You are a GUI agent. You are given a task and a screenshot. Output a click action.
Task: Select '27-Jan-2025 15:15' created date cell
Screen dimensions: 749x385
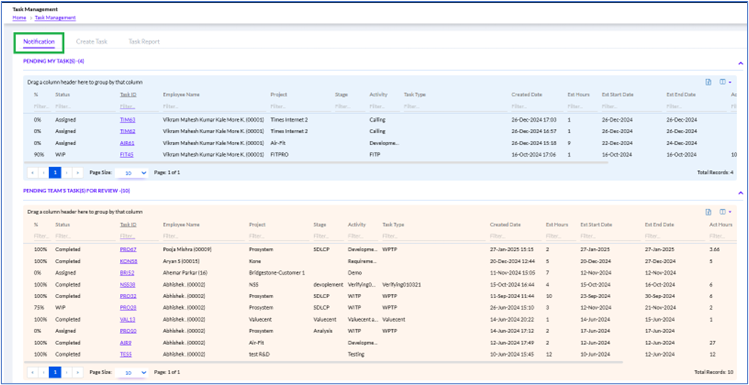point(512,249)
